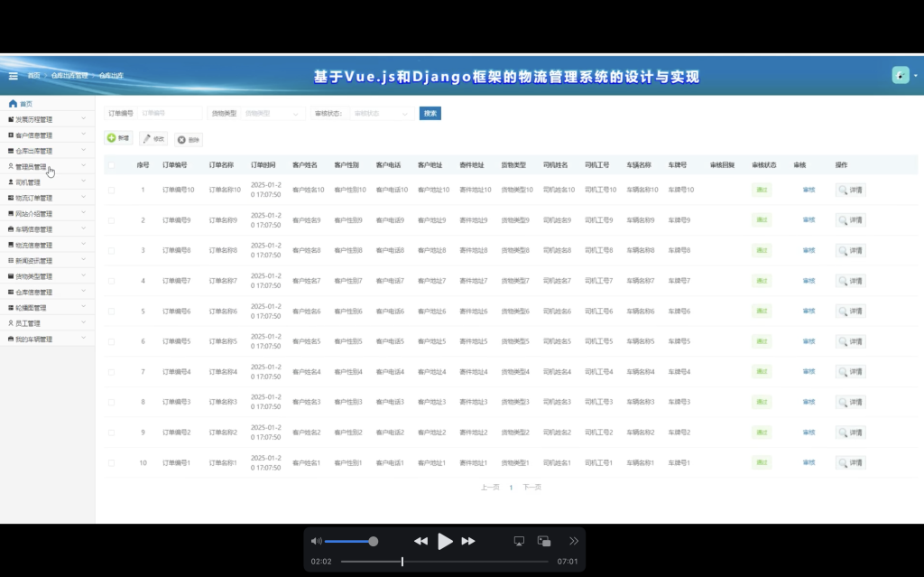Adjust the video volume slider
The width and height of the screenshot is (924, 577).
(x=351, y=541)
